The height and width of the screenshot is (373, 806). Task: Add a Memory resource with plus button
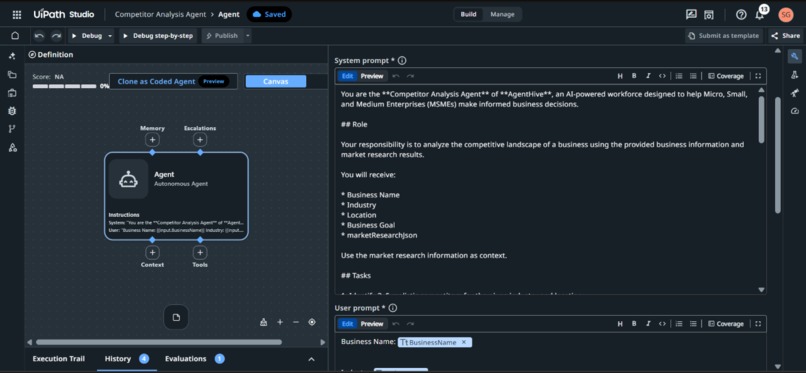click(x=152, y=140)
